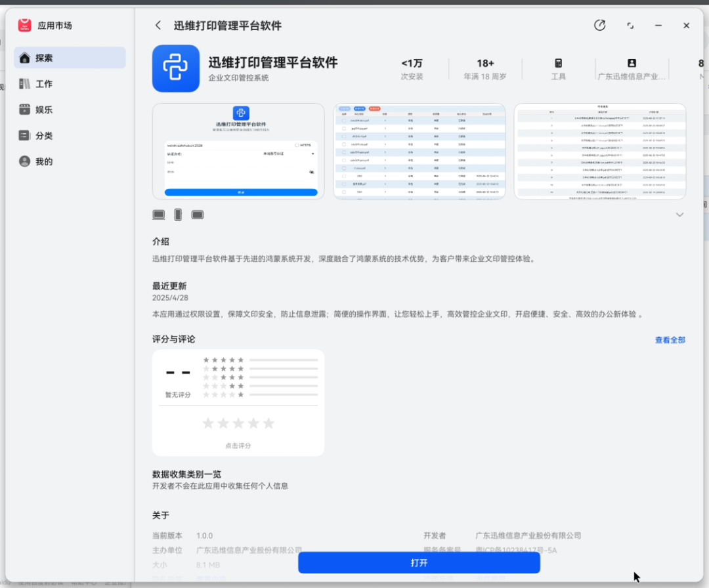Click the tablet device compatibility icon
The height and width of the screenshot is (588, 709).
198,215
